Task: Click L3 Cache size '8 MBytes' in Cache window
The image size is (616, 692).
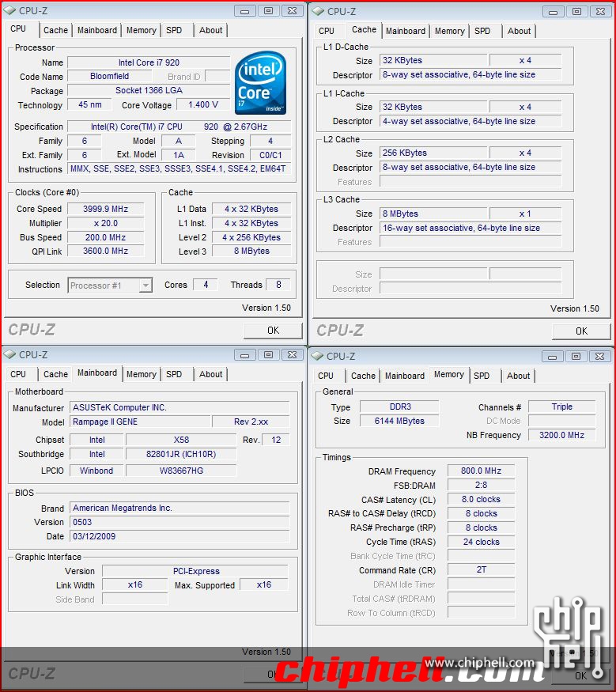Action: 433,214
